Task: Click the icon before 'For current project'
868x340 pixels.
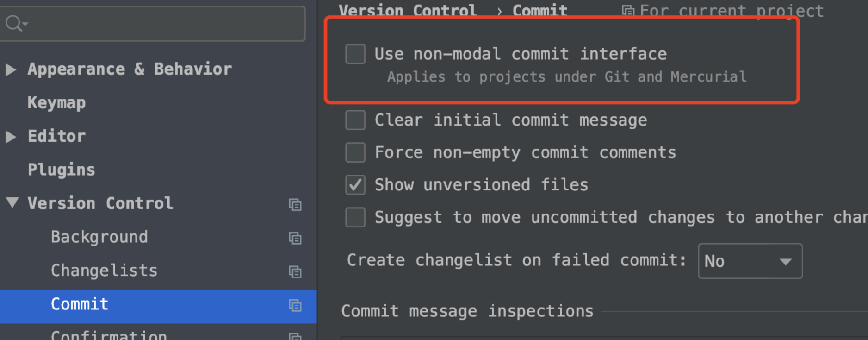Action: coord(628,10)
